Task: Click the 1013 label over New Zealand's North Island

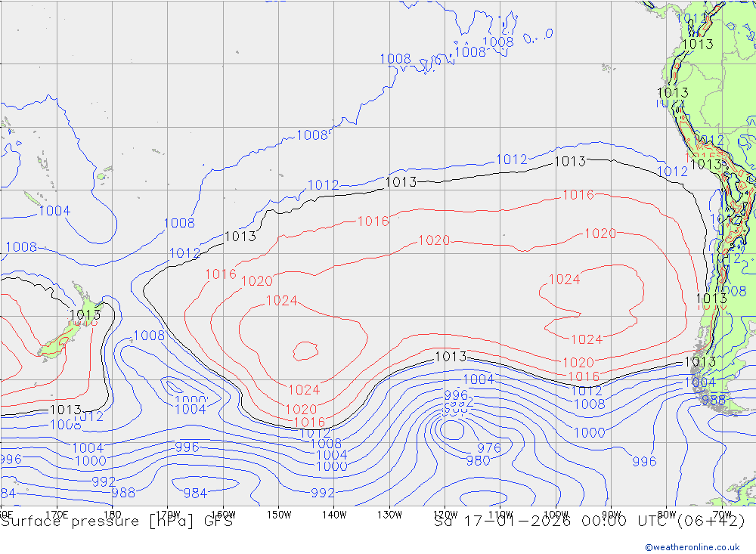Action: click(x=85, y=315)
